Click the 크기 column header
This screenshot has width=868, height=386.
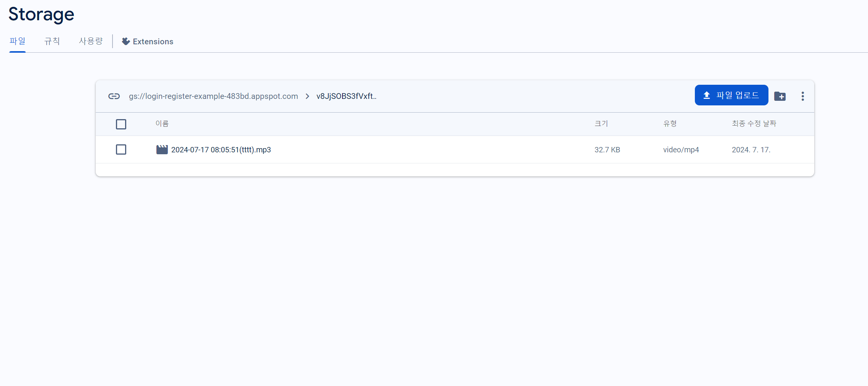pos(601,124)
